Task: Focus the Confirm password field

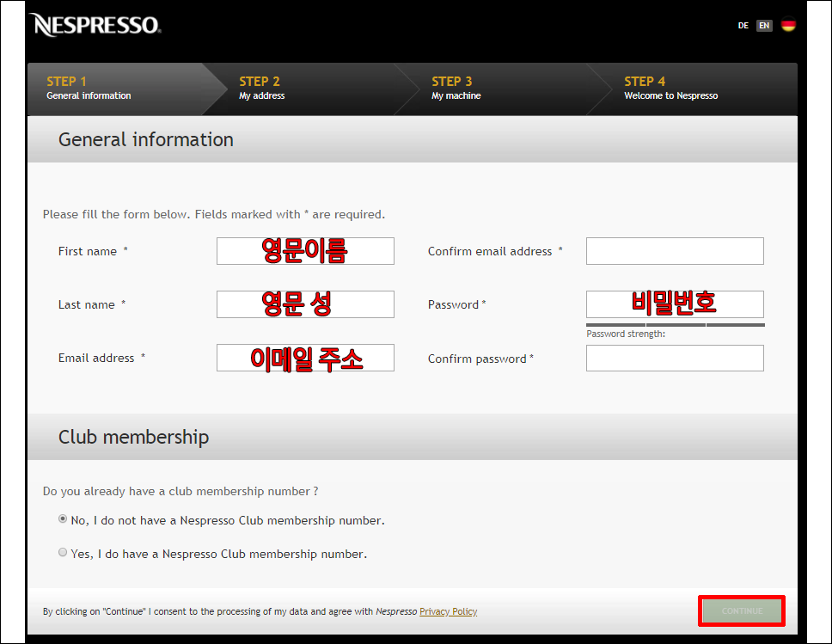Action: (x=675, y=359)
